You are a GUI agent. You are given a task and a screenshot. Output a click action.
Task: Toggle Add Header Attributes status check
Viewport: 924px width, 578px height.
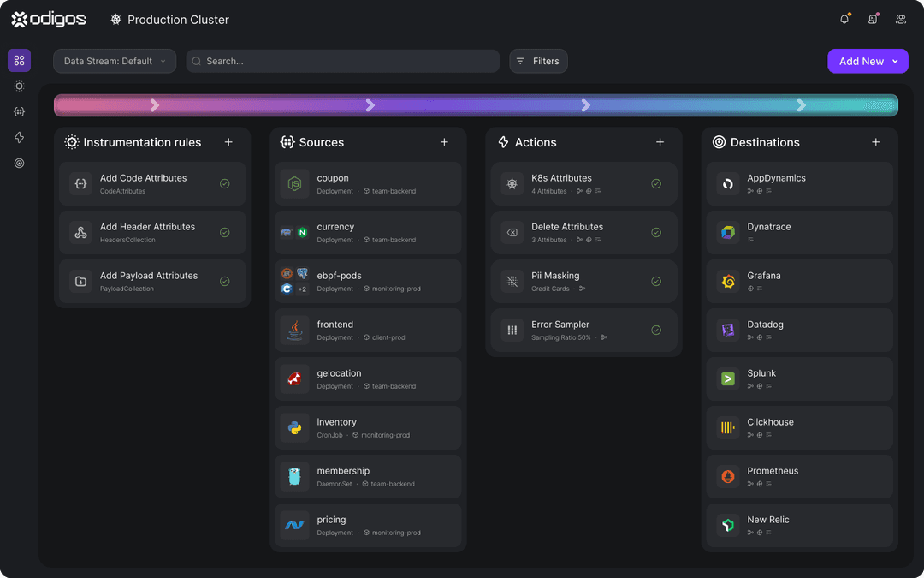[x=224, y=232]
